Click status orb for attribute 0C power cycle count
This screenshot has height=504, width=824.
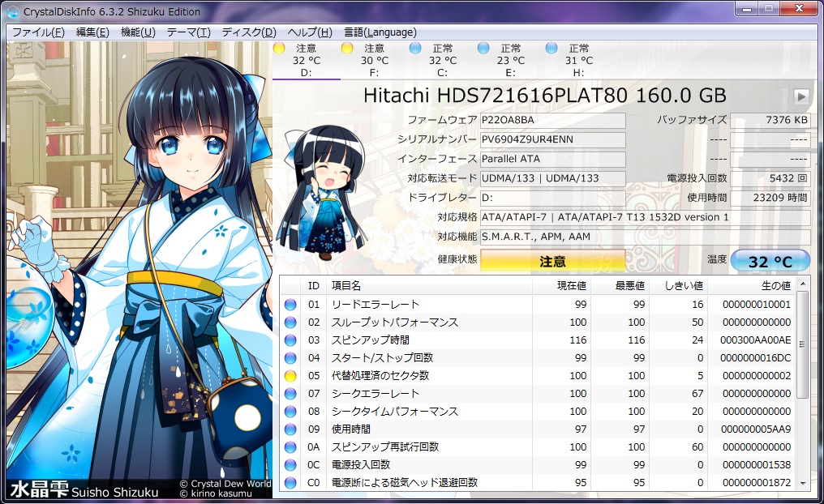(290, 465)
